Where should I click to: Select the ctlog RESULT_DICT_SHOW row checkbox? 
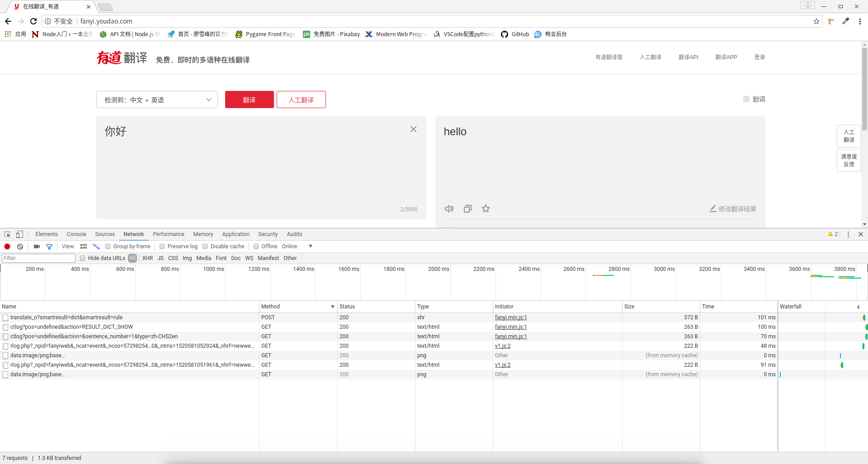(x=5, y=327)
